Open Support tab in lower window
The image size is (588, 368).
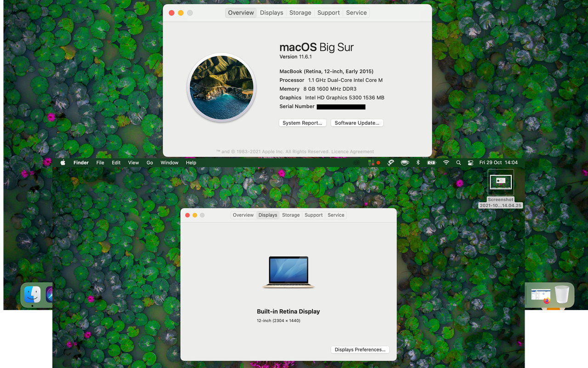click(314, 215)
